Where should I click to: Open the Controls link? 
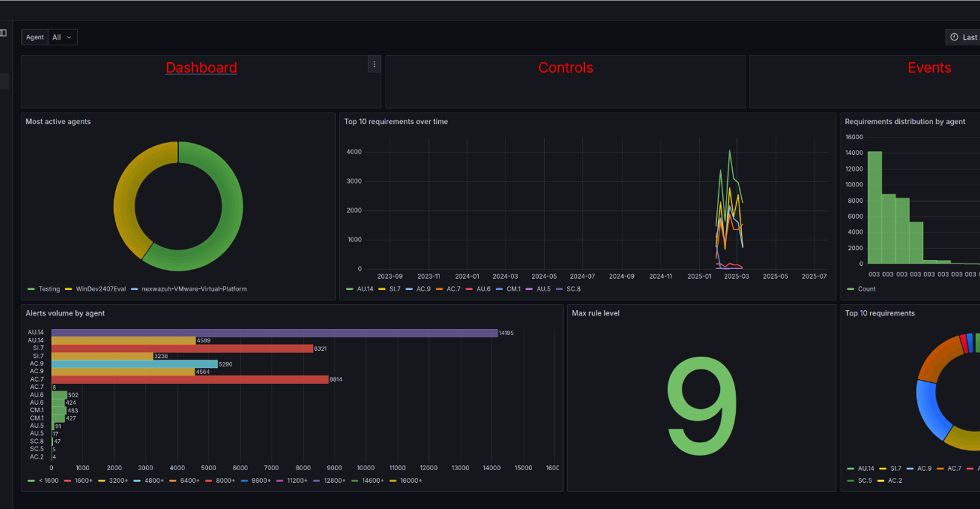tap(565, 68)
